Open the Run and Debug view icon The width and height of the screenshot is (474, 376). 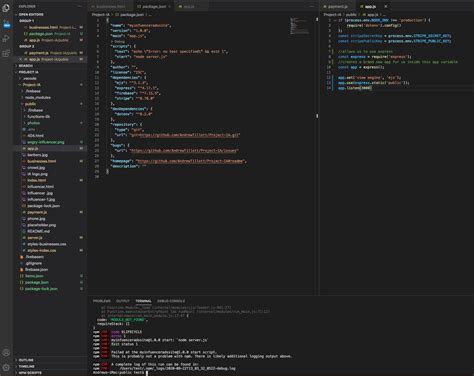click(x=6, y=39)
